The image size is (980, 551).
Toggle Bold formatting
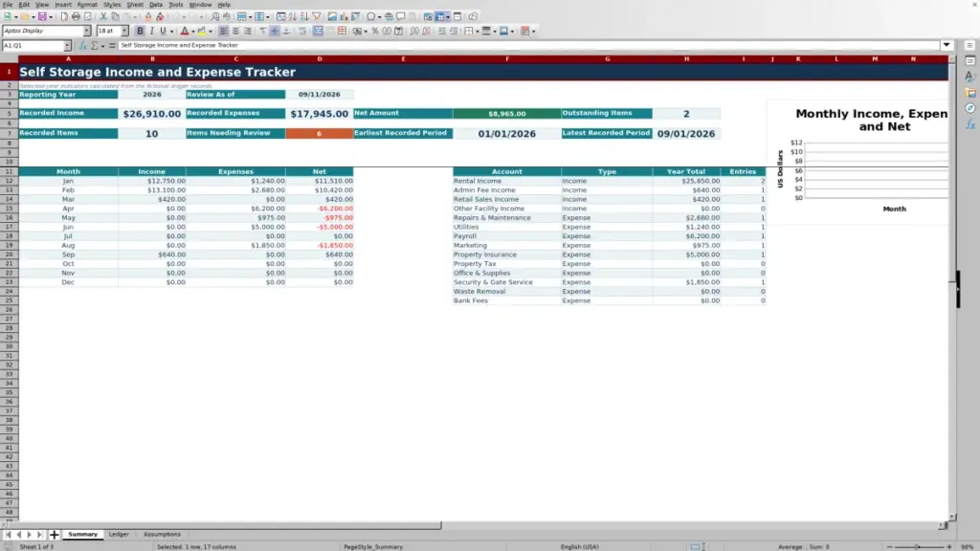(x=140, y=31)
